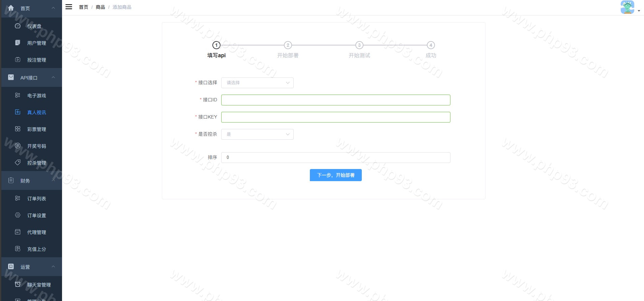This screenshot has height=301, width=644.
Task: Click the 首页 breadcrumb link
Action: click(83, 7)
